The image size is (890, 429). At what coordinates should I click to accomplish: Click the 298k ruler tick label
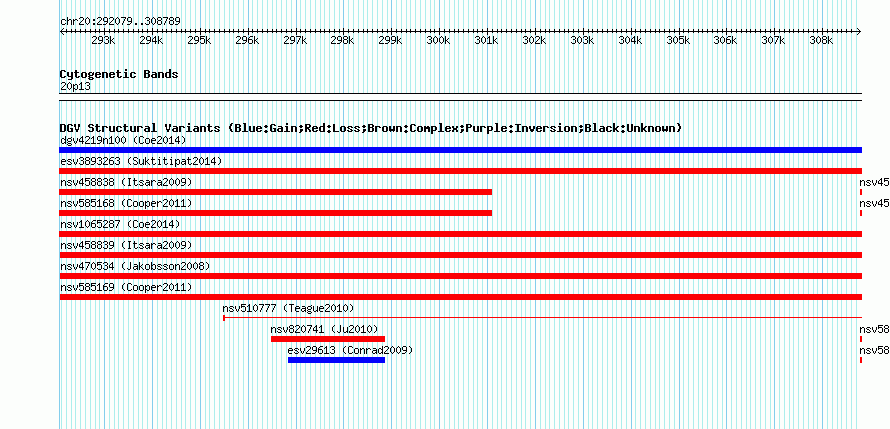pos(343,41)
